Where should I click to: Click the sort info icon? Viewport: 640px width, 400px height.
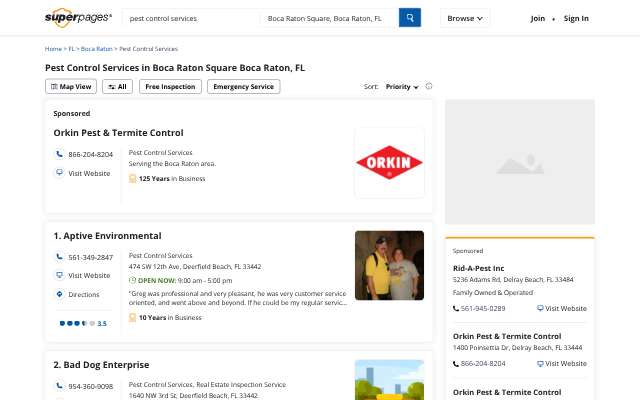click(429, 86)
